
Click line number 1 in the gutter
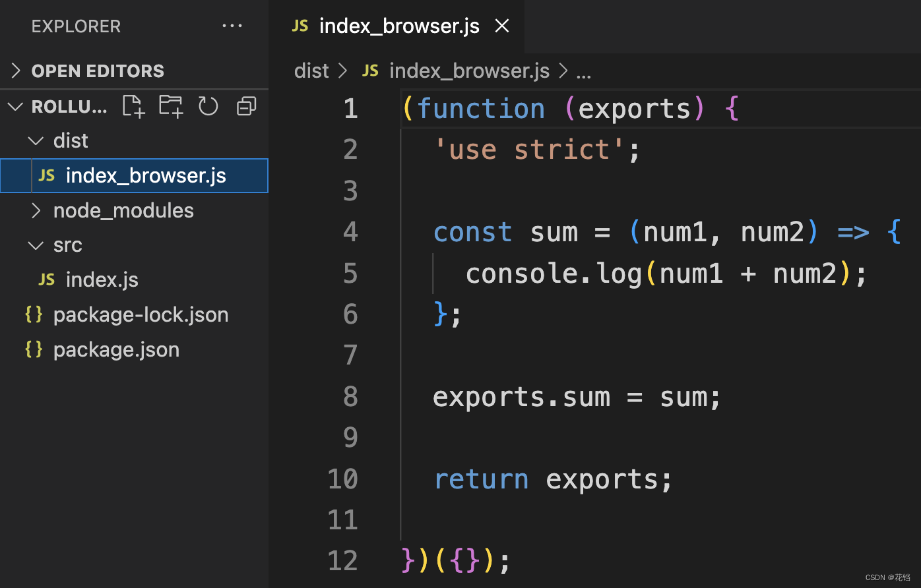pyautogui.click(x=351, y=109)
